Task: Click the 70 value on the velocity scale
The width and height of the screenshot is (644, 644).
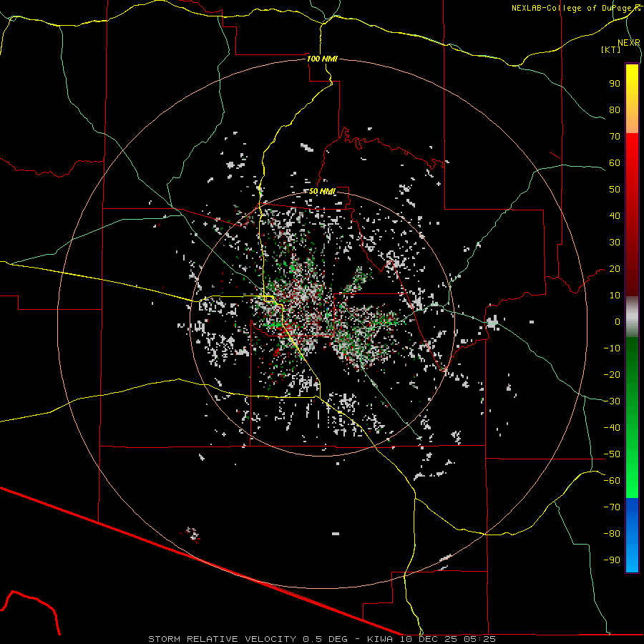Action: click(x=615, y=137)
